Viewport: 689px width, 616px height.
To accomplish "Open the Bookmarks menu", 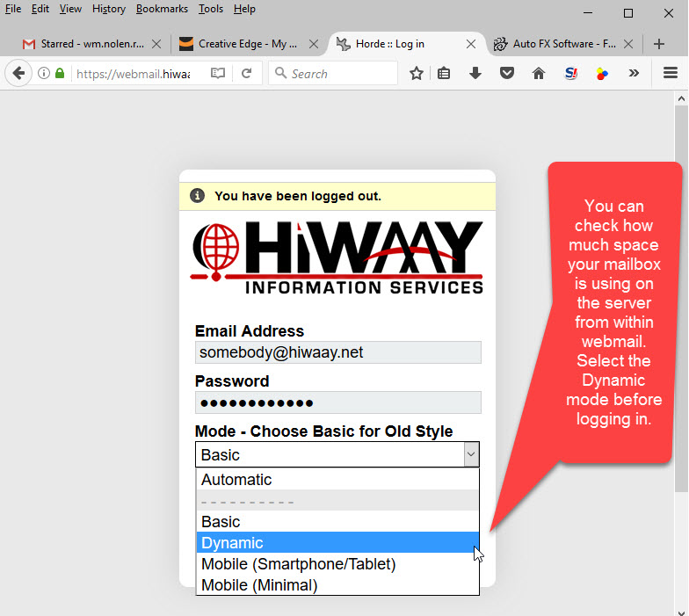I will 162,9.
